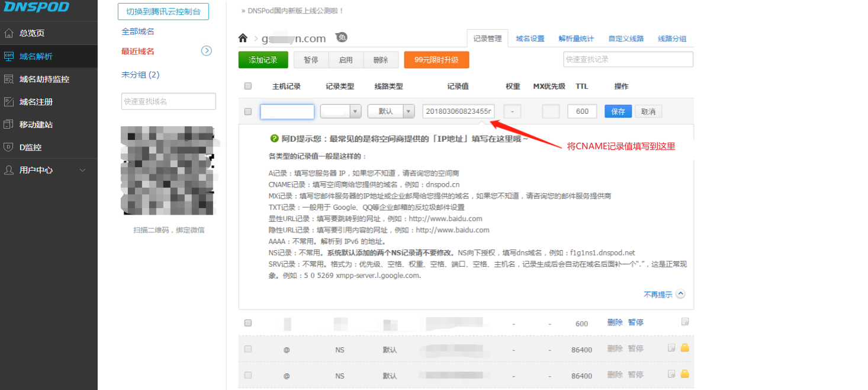Image resolution: width=868 pixels, height=390 pixels.
Task: Focus the 快速查找域名 search box
Action: tap(169, 101)
